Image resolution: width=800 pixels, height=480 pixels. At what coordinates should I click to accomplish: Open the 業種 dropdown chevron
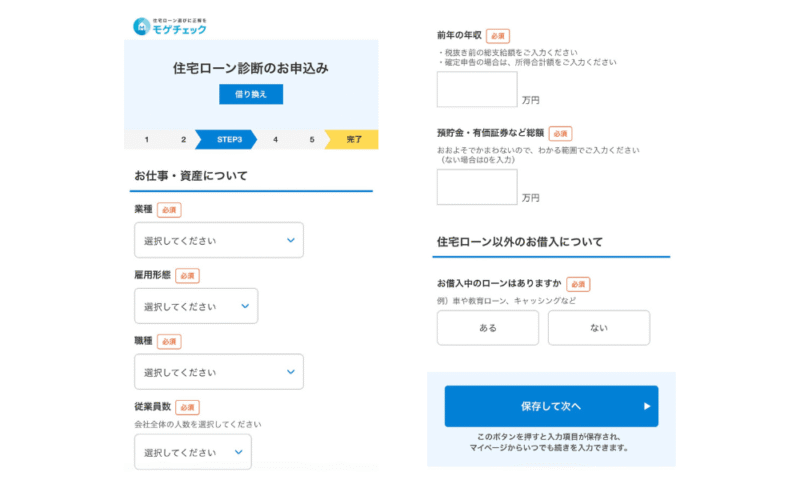(x=290, y=240)
